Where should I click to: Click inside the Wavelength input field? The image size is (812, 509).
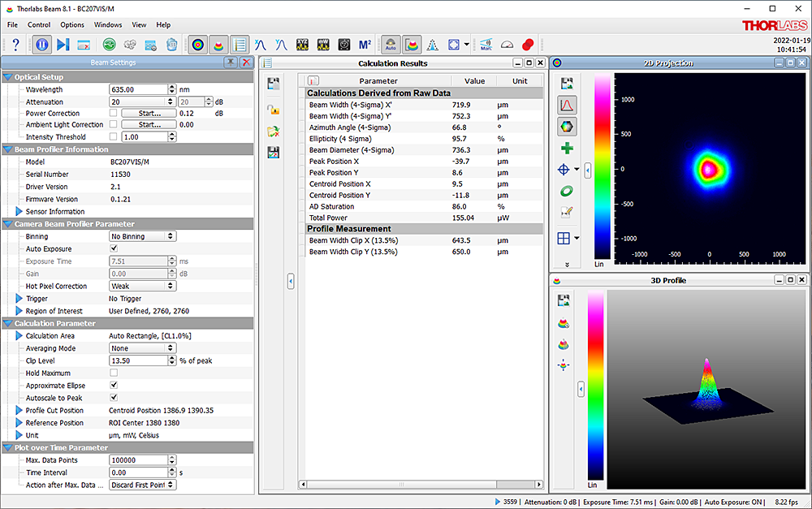[134, 88]
